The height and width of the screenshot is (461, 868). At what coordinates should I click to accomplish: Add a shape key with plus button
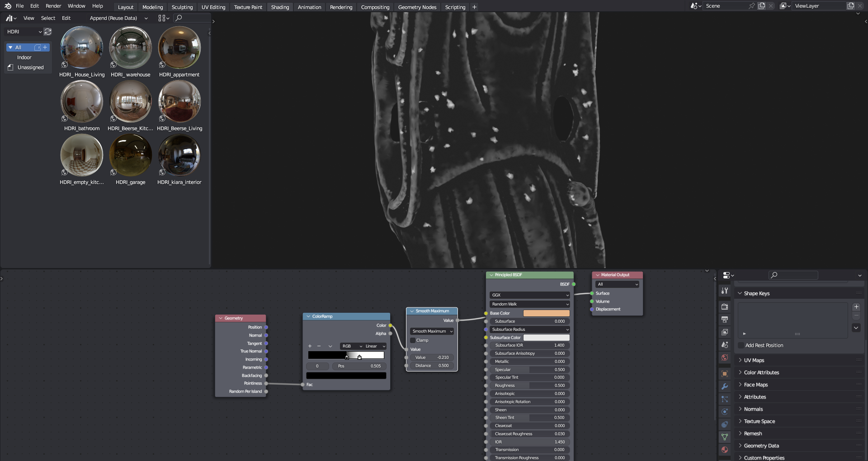856,307
